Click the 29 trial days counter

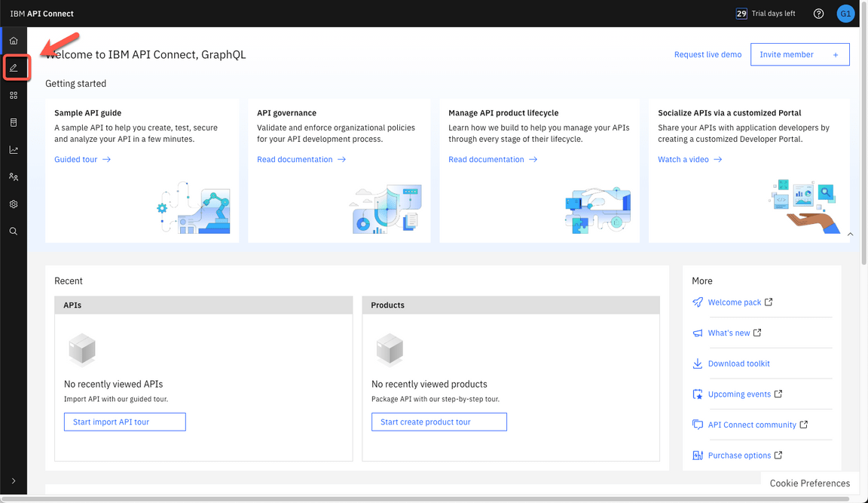[x=741, y=14]
